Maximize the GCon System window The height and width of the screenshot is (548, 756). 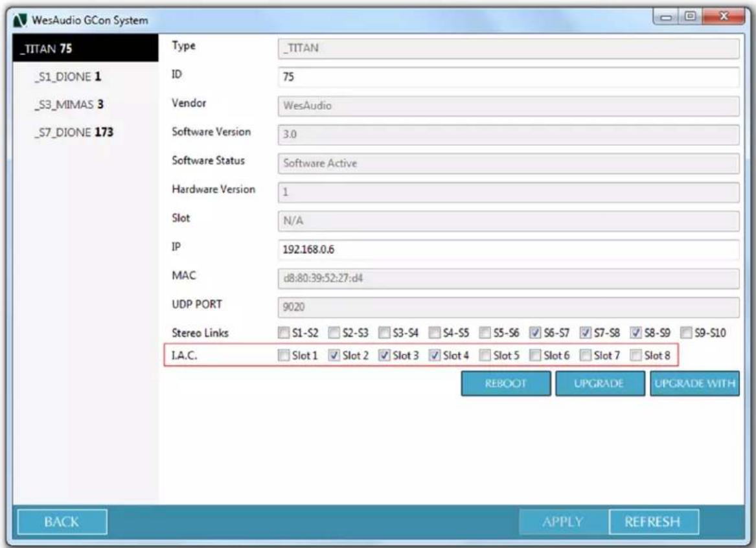pos(691,17)
